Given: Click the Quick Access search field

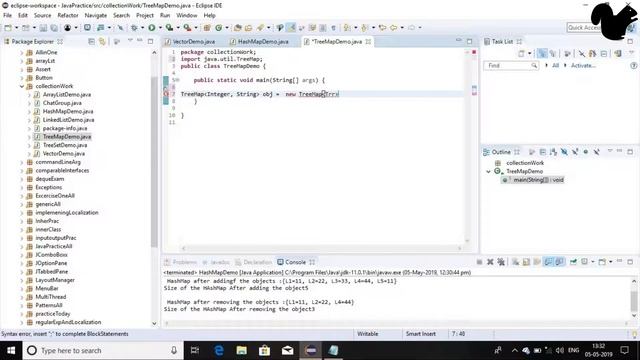Looking at the screenshot, I should click(584, 27).
